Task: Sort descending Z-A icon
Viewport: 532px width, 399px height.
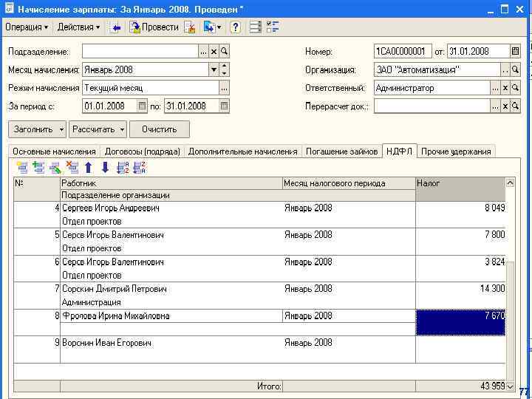Action: point(140,167)
